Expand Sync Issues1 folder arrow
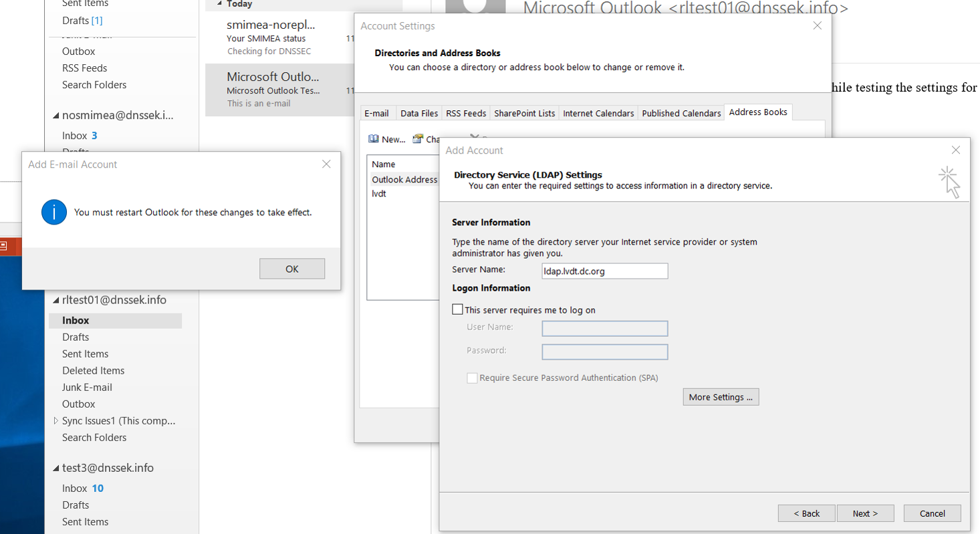980x534 pixels. tap(55, 421)
